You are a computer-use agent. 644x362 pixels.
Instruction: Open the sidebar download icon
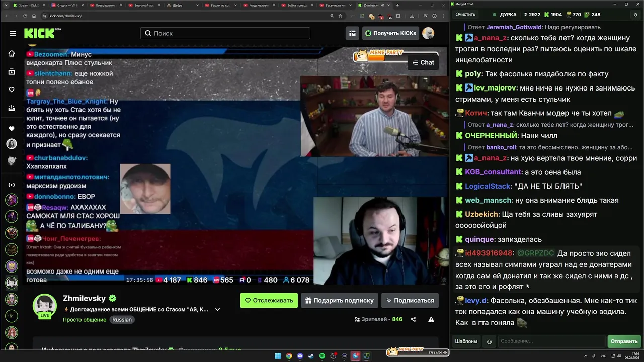pos(12,108)
